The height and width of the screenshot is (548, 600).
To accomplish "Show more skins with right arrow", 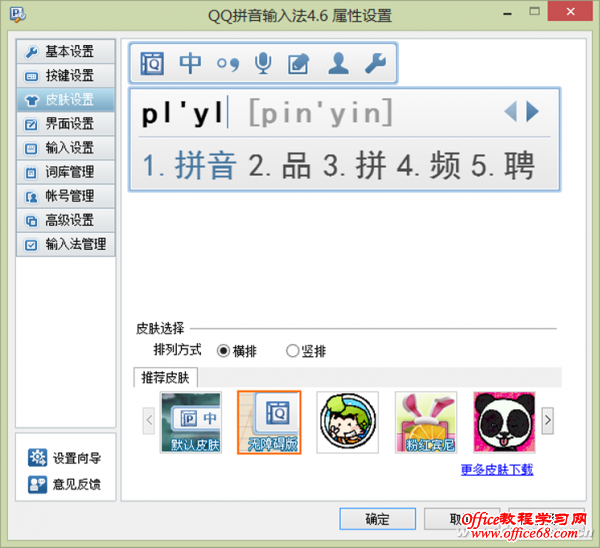I will coord(548,421).
